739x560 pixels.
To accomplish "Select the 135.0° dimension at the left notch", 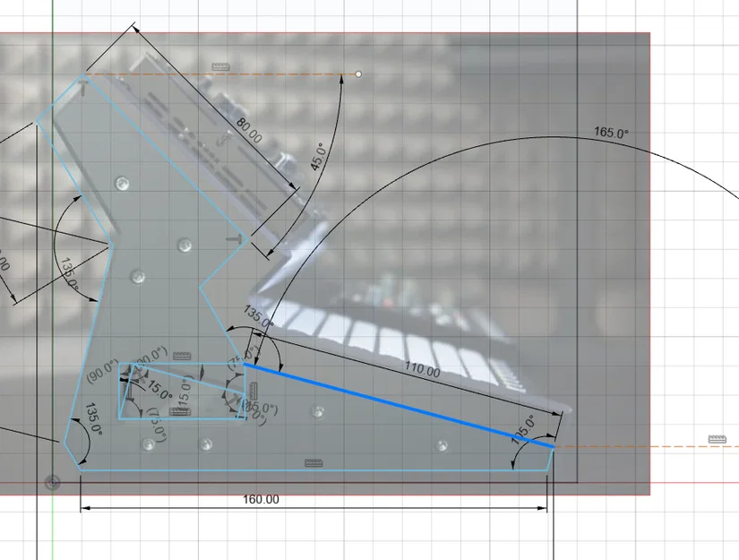I will [x=69, y=273].
